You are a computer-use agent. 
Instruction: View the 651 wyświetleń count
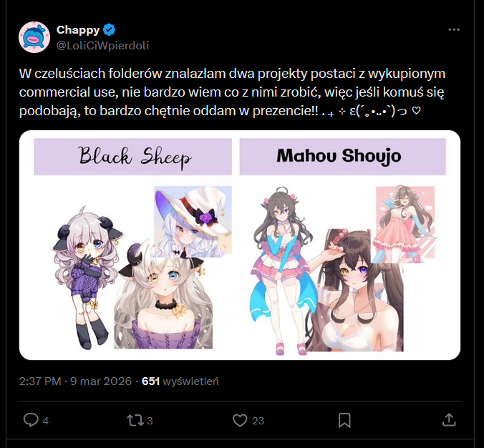180,381
